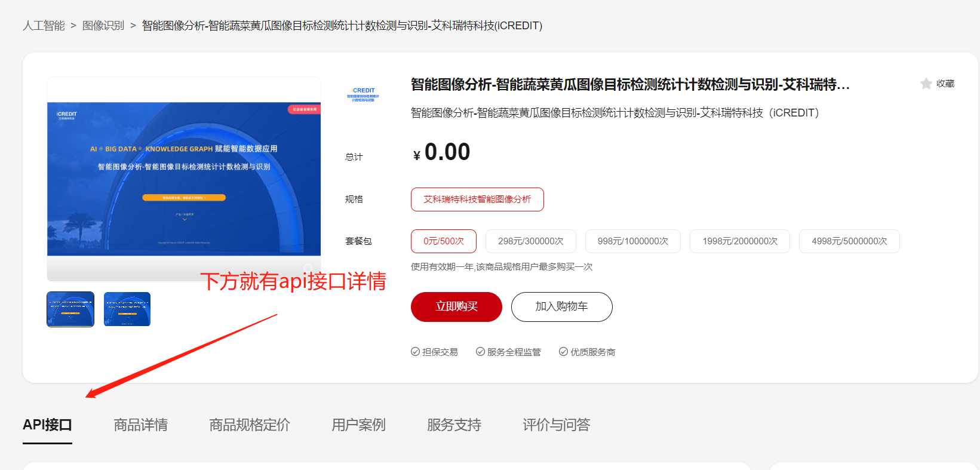Viewport: 980px width, 470px height.
Task: Open the 用户案例 tab
Action: pyautogui.click(x=359, y=425)
